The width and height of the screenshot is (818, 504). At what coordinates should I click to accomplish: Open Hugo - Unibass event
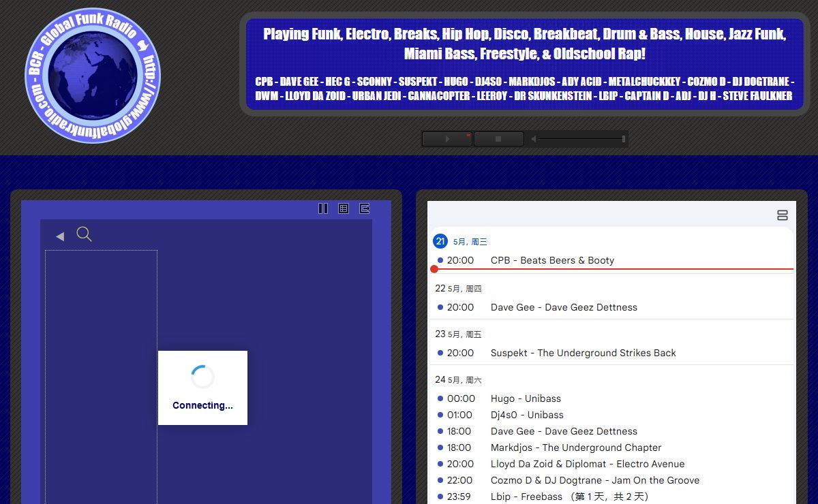pyautogui.click(x=611, y=398)
